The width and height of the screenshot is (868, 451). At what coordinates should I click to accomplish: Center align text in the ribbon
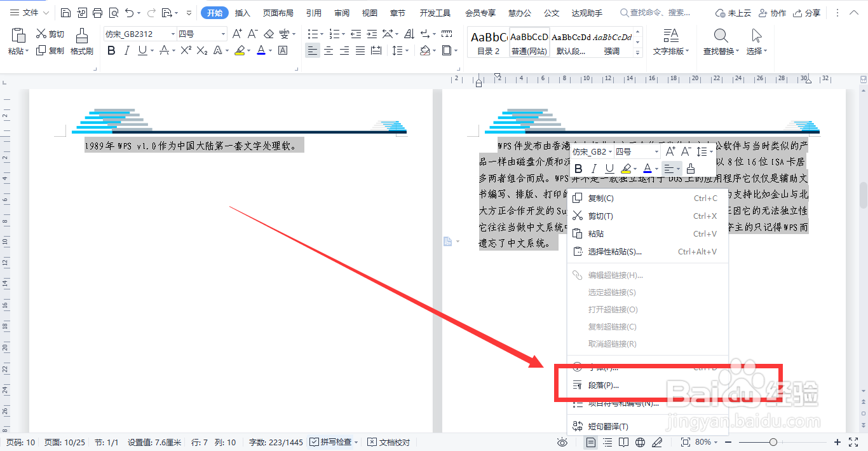coord(329,50)
